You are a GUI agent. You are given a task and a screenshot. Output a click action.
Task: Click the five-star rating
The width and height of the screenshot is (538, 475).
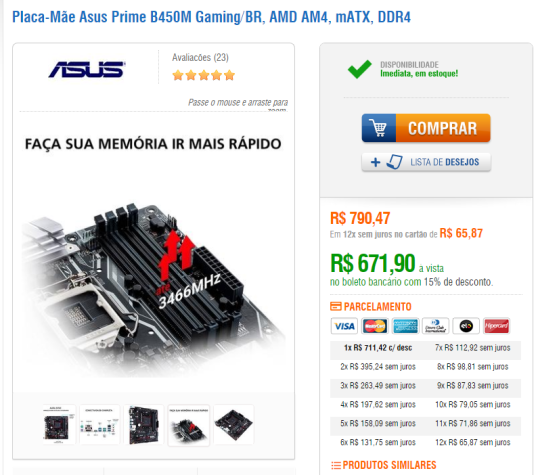(203, 75)
